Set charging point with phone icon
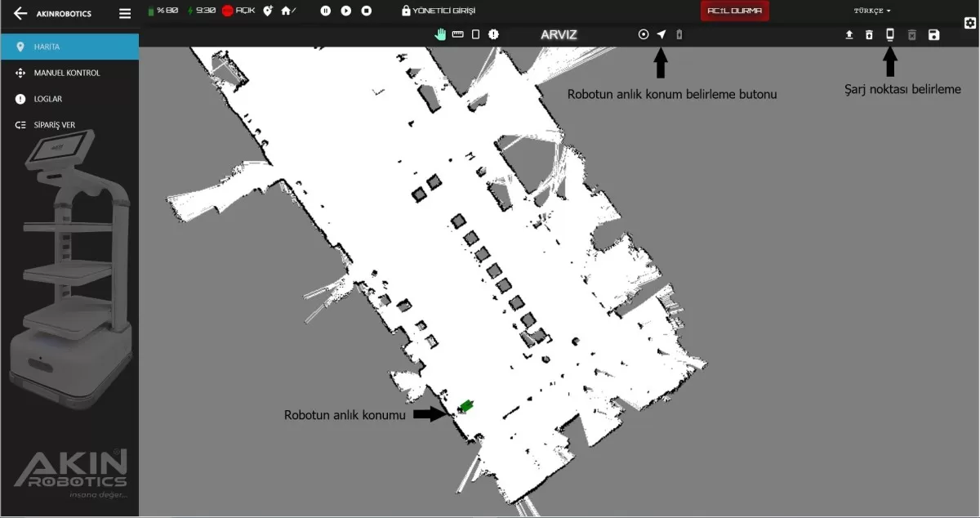Screen dimensions: 980x518 (890, 34)
